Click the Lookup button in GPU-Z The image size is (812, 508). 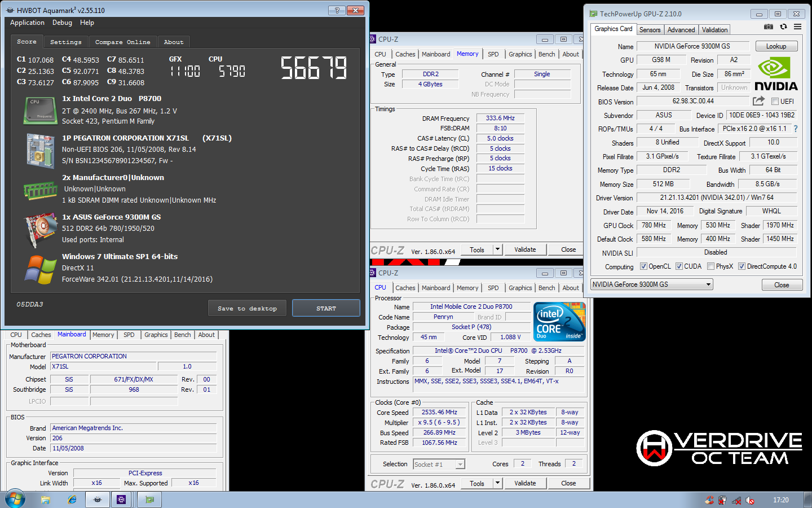tap(776, 46)
